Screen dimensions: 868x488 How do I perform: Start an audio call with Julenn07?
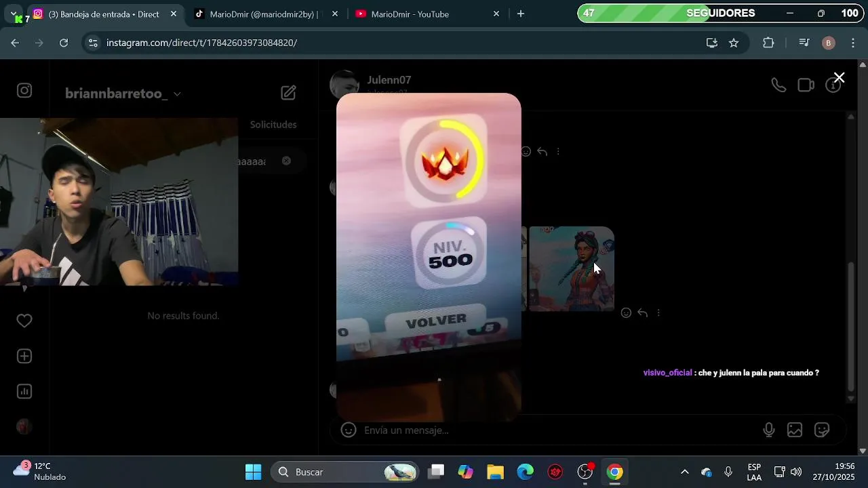778,85
